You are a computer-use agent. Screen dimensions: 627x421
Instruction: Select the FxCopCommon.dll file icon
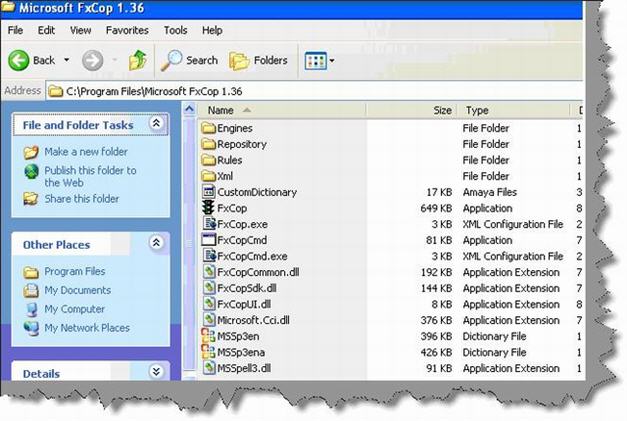(209, 272)
